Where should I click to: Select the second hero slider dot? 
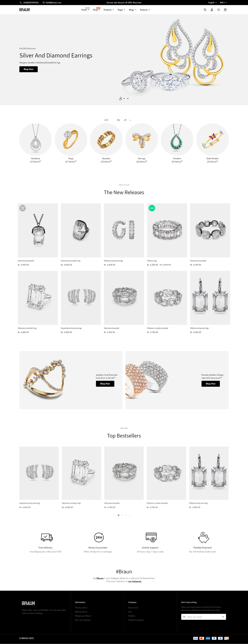tap(124, 98)
